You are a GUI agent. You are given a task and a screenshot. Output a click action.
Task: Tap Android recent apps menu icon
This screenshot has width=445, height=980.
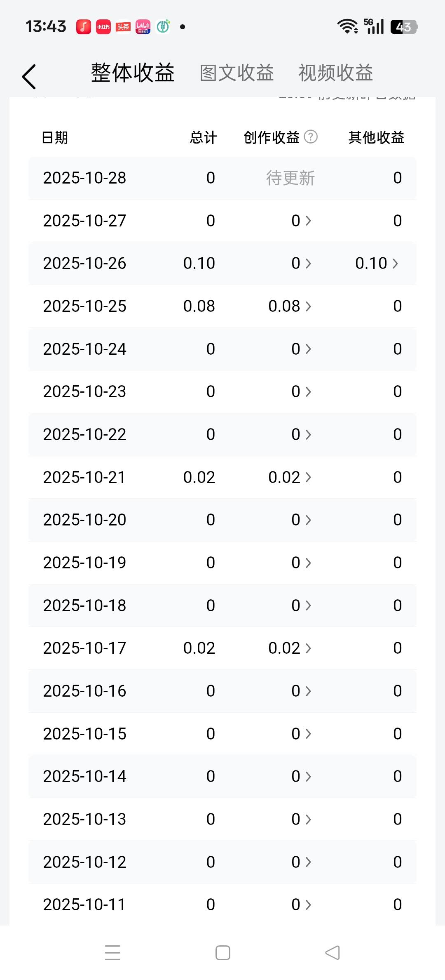click(112, 953)
